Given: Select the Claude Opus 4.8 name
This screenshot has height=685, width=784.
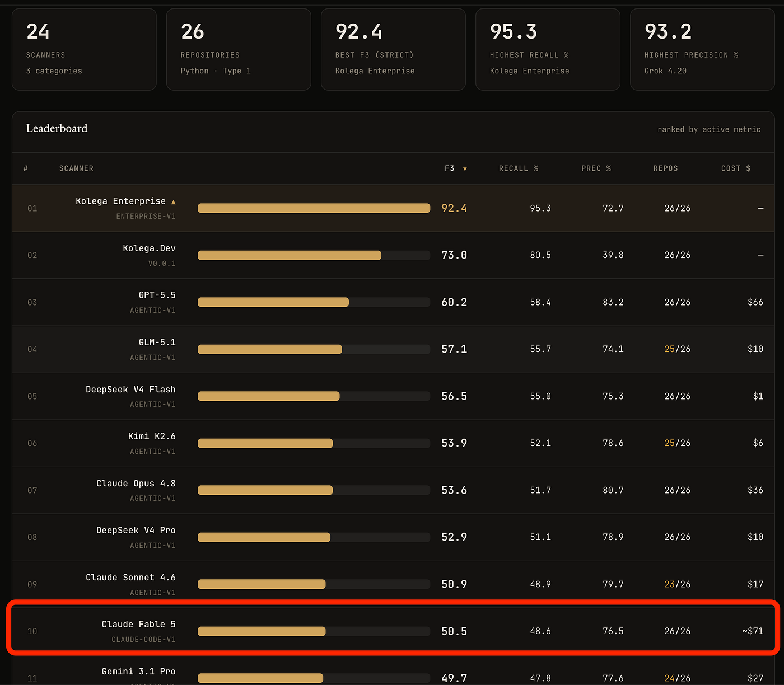Looking at the screenshot, I should point(136,483).
